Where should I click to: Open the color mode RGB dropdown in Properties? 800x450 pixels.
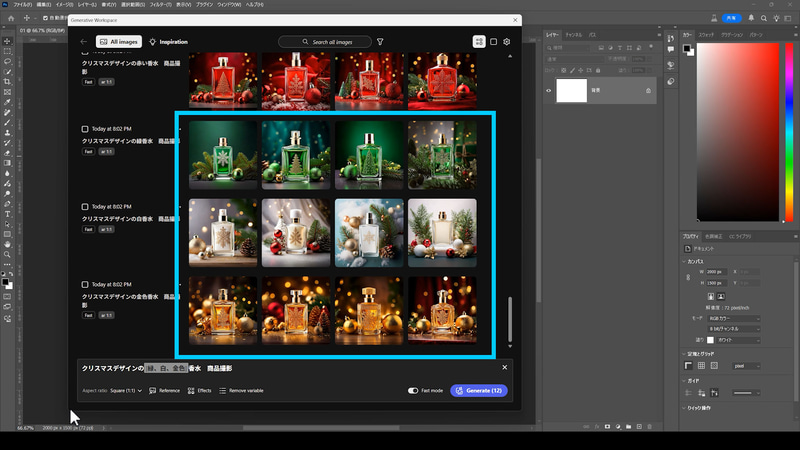point(732,318)
